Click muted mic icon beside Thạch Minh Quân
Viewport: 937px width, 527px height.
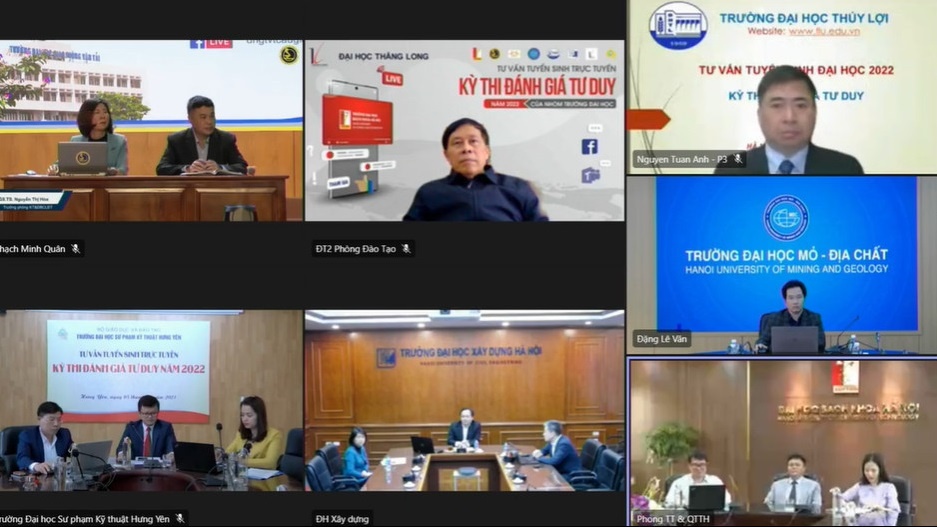pos(76,249)
